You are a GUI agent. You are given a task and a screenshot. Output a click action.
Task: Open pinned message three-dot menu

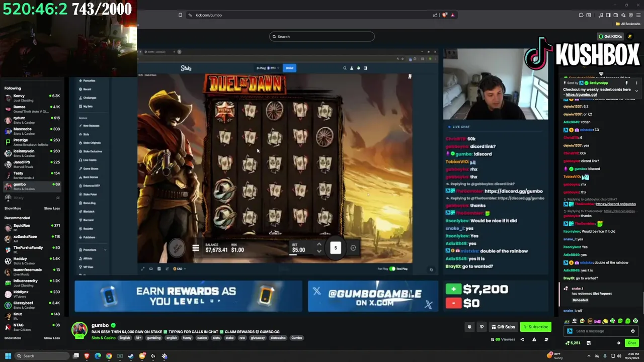click(x=636, y=83)
